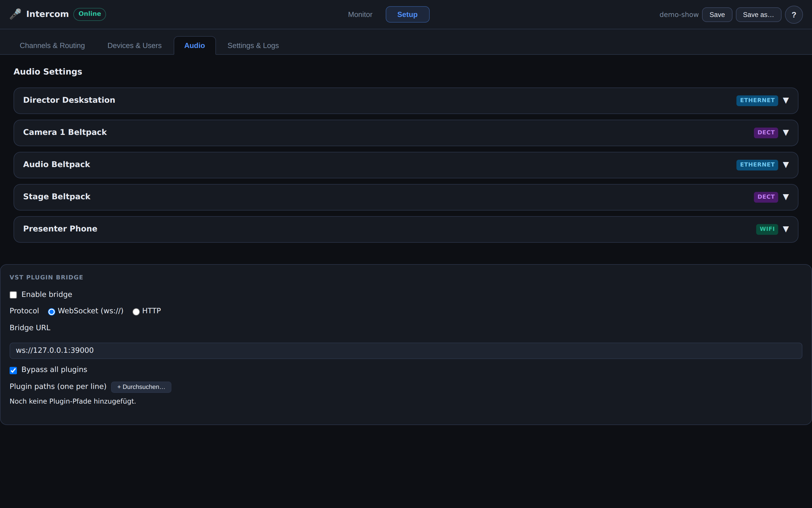The image size is (812, 508).
Task: Click the ETHERNET badge on Director Deskstation
Action: click(x=757, y=100)
